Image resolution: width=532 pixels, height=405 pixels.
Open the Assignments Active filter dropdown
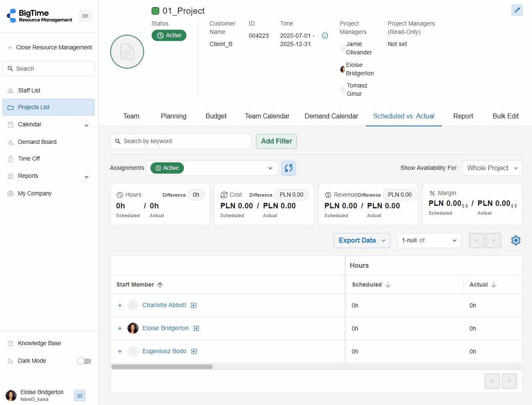tap(270, 168)
